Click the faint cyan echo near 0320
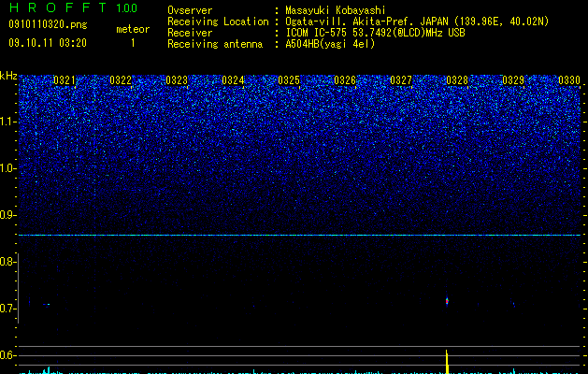The height and width of the screenshot is (374, 588). point(46,304)
